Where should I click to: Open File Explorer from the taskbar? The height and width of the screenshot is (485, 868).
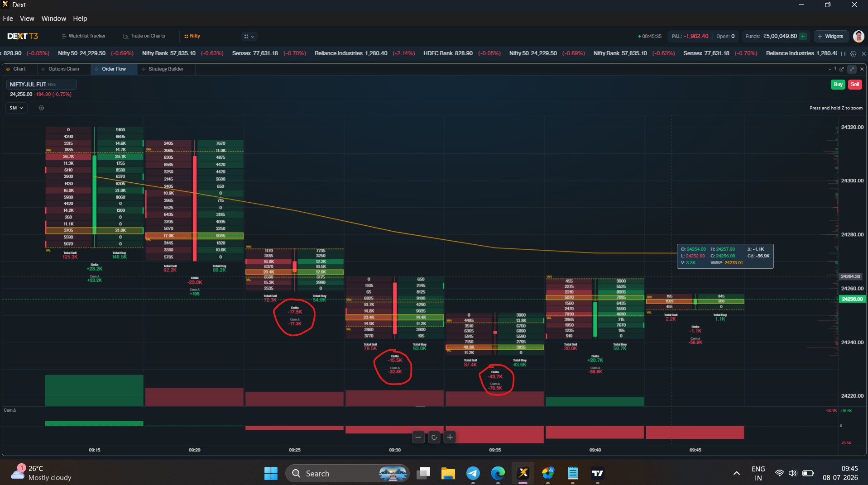[x=448, y=474]
